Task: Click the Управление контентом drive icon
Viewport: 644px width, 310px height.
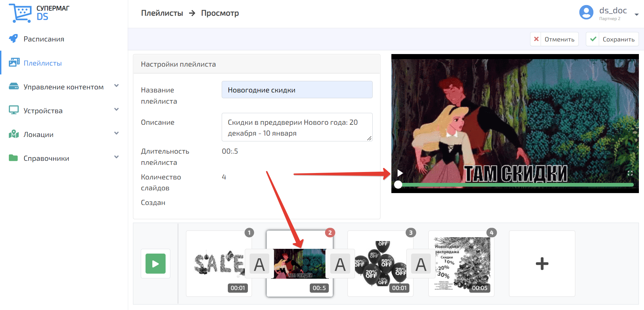Action: coord(14,86)
